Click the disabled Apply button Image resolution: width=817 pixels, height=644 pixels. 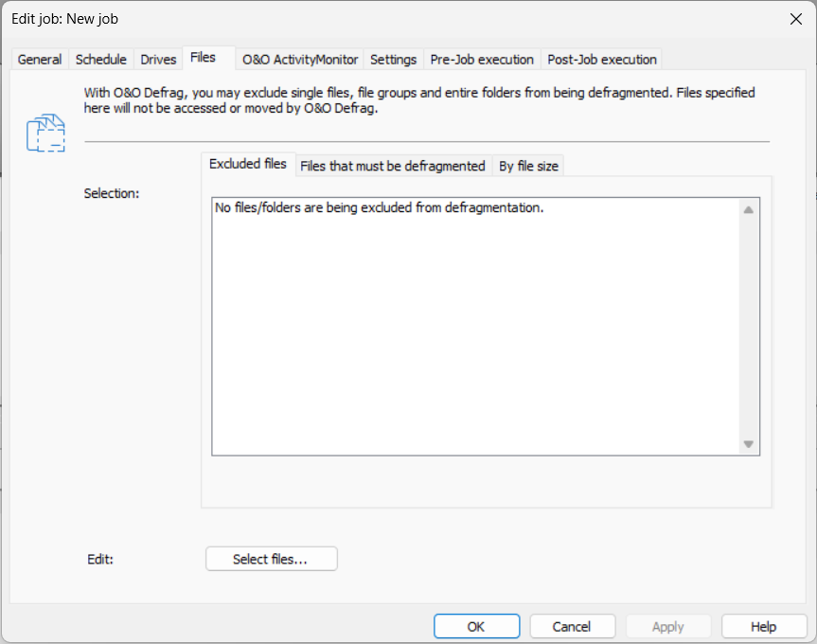click(x=668, y=626)
